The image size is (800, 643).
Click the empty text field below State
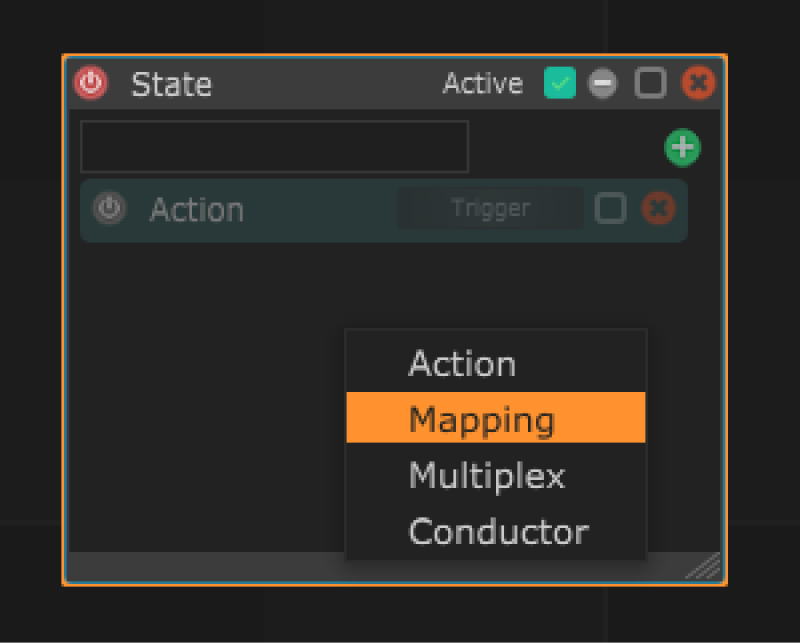coord(274,147)
